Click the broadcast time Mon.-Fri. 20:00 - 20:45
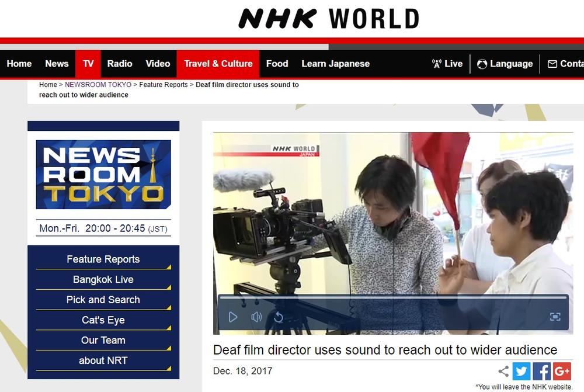The height and width of the screenshot is (392, 584). coord(103,228)
